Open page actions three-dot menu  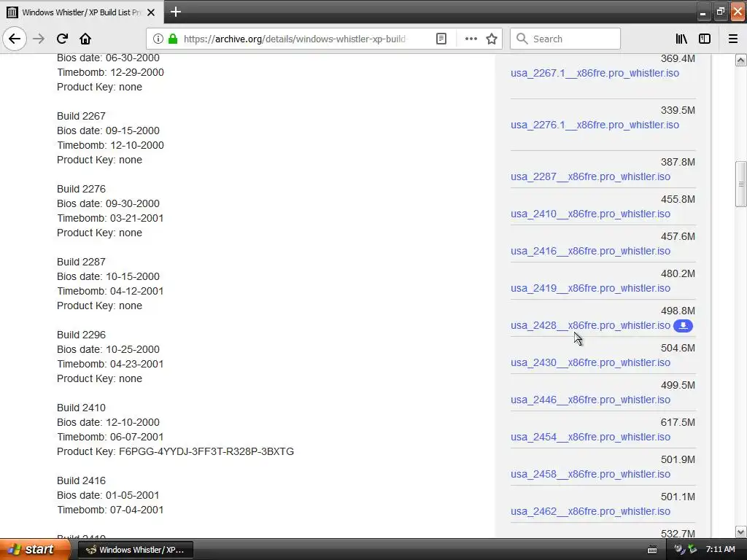click(x=471, y=39)
